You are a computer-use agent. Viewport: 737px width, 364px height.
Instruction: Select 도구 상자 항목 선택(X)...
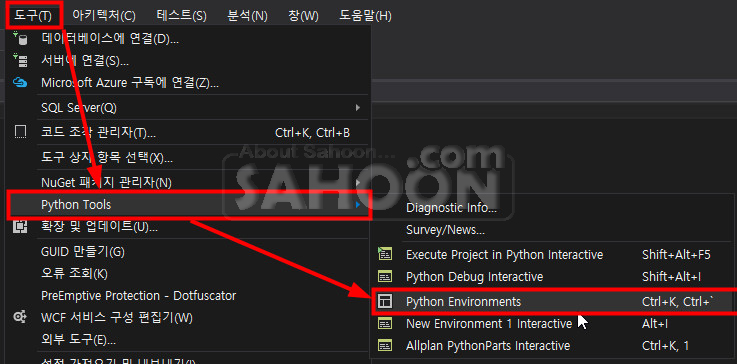tap(188, 158)
